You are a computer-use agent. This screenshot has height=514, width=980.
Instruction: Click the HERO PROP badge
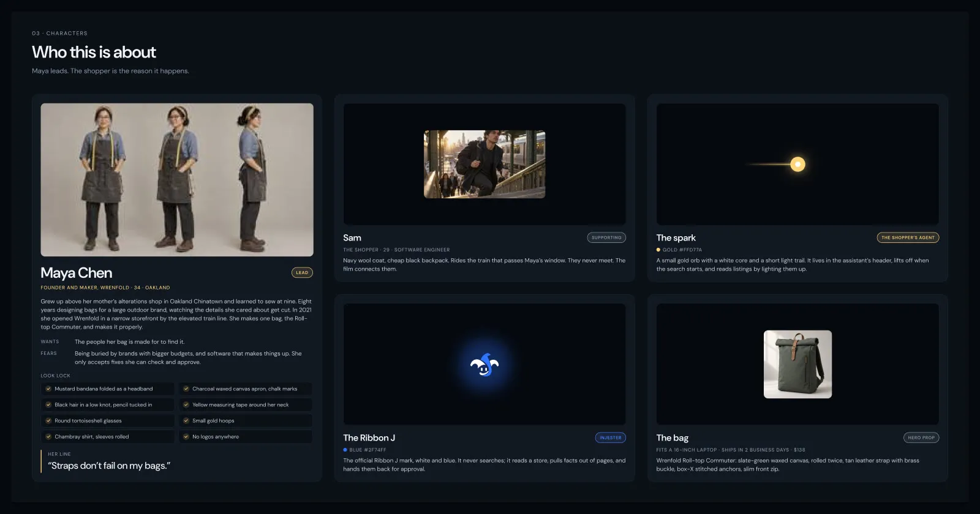point(921,438)
